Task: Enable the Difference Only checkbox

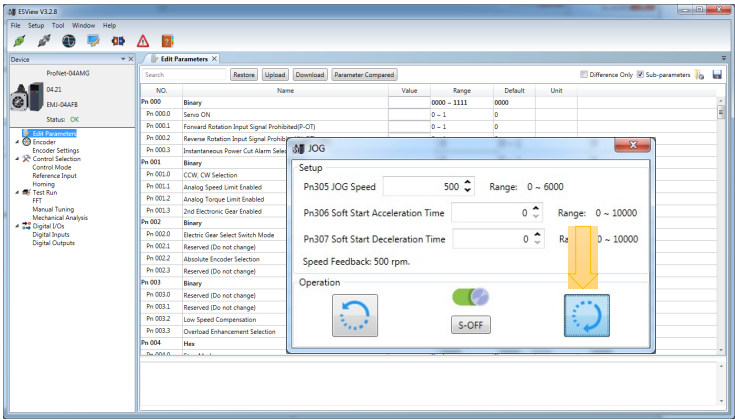Action: click(584, 75)
